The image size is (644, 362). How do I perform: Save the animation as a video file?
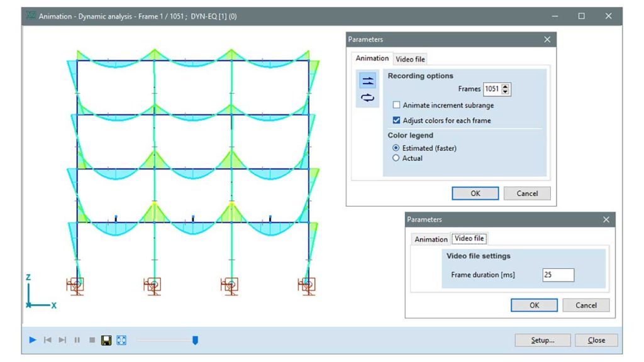106,339
